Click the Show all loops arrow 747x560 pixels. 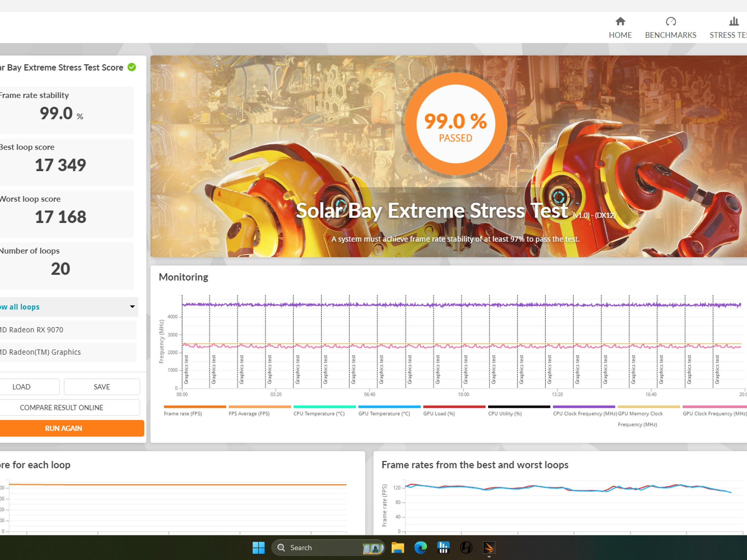(x=132, y=307)
